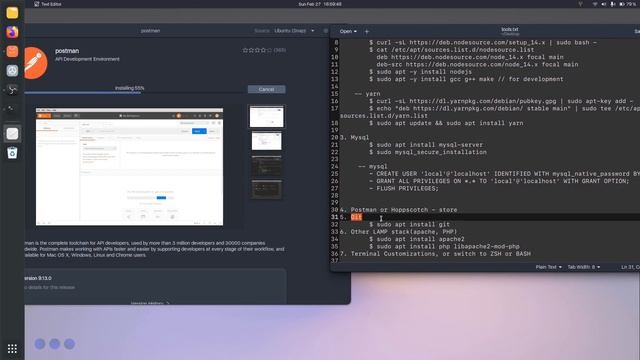Screen dimensions: 640x360
Task: Click 'API Development Environment' subtitle
Action: (x=87, y=59)
